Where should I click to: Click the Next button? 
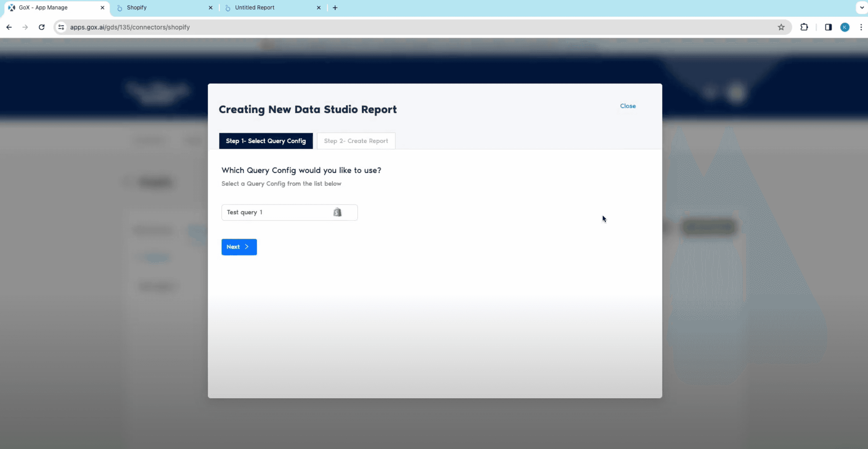coord(239,247)
